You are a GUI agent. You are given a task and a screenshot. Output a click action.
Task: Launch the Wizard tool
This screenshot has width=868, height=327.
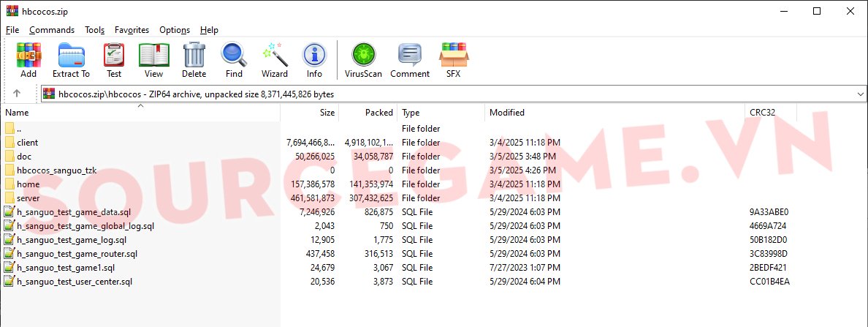click(275, 59)
